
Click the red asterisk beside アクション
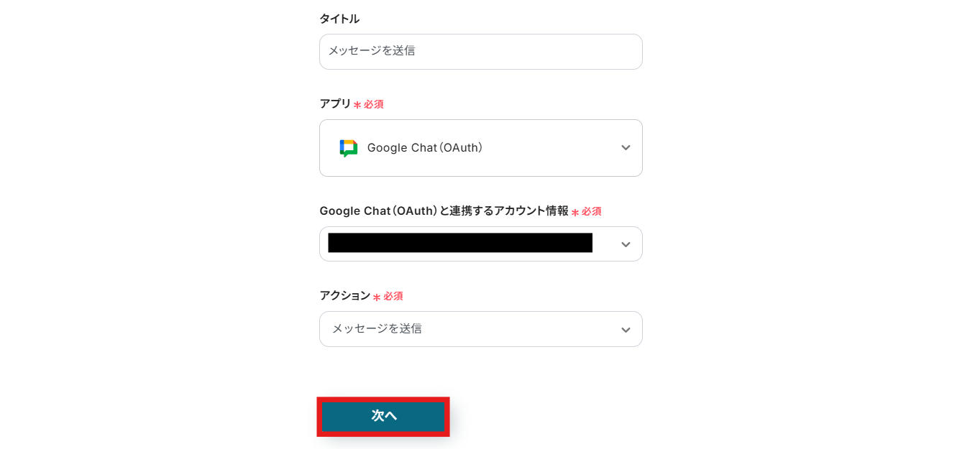coord(377,297)
